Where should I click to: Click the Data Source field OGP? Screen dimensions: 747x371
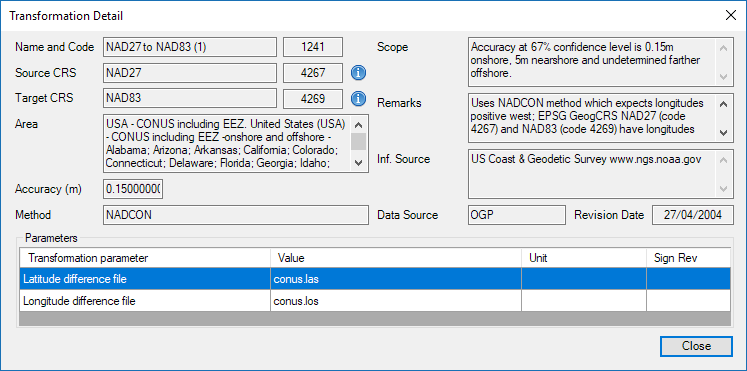tap(517, 215)
